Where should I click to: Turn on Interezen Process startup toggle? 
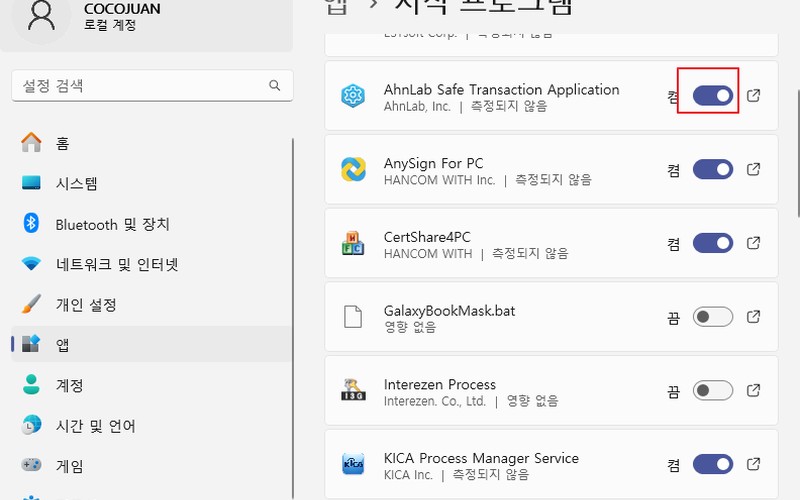(713, 390)
